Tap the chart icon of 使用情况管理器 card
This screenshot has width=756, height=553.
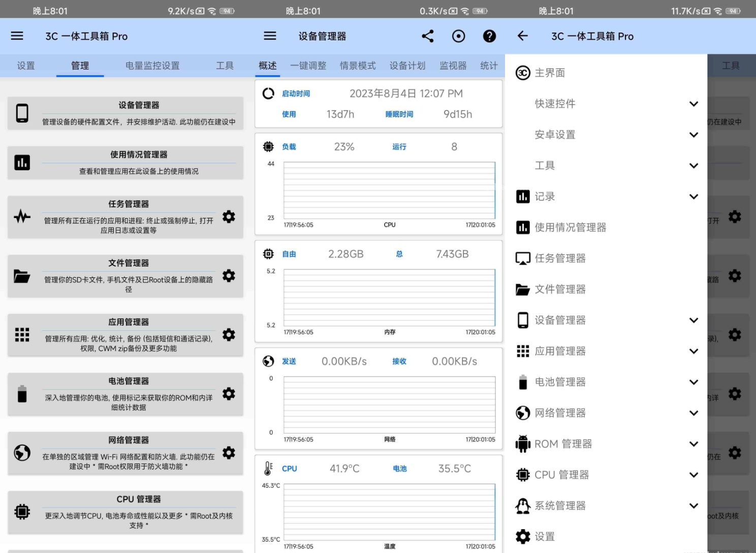(22, 163)
